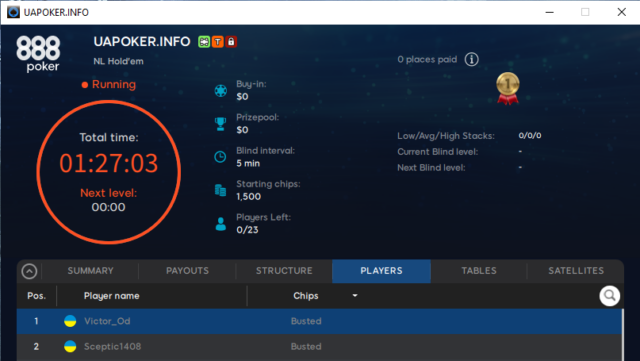
Task: Click Busted status for Victor_Od
Action: pyautogui.click(x=306, y=321)
